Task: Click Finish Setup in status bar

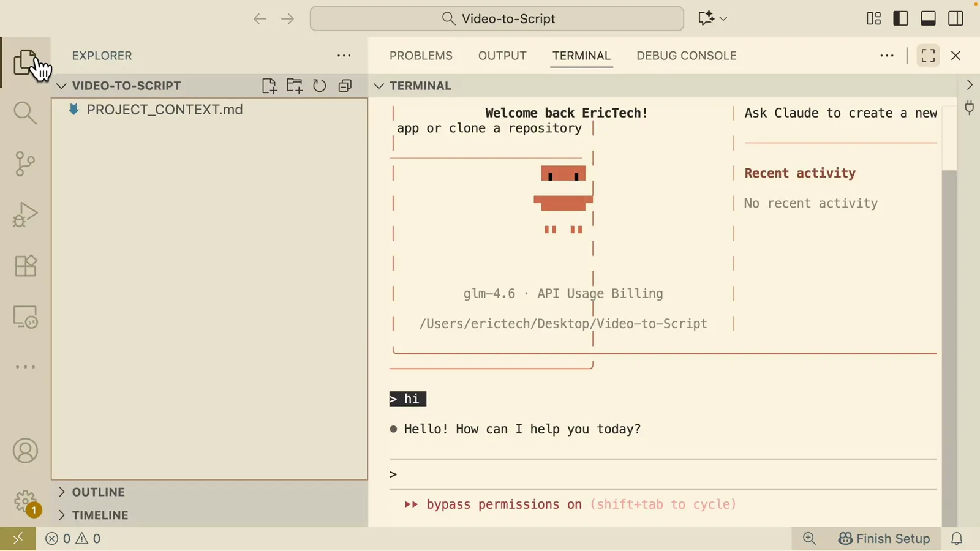Action: pos(884,539)
